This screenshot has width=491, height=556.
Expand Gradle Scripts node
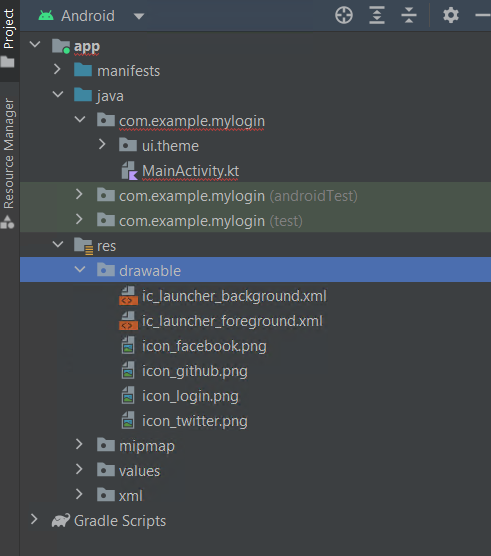pyautogui.click(x=34, y=519)
